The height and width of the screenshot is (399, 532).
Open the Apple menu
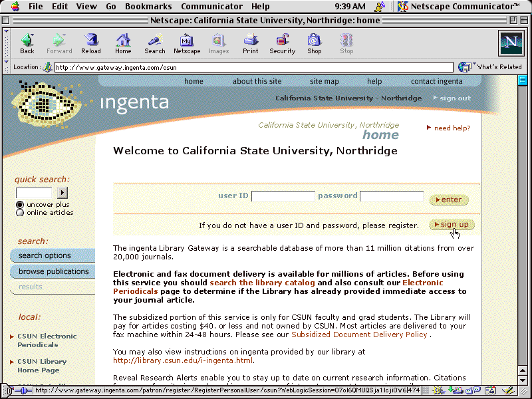pos(15,6)
